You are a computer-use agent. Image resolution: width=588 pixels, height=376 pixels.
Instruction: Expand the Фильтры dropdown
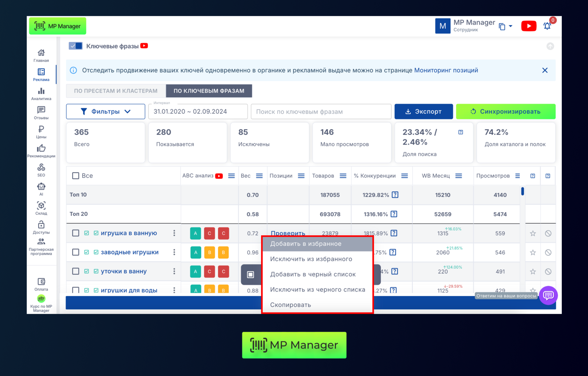[x=106, y=112]
